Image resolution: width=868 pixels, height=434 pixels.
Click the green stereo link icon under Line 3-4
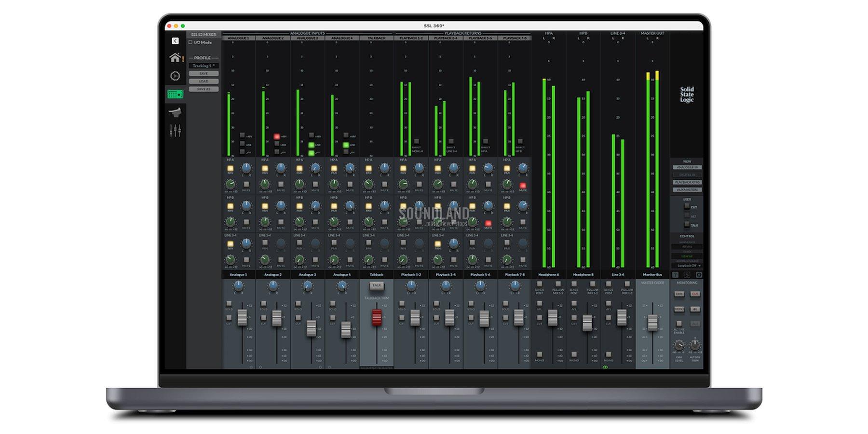click(x=605, y=367)
